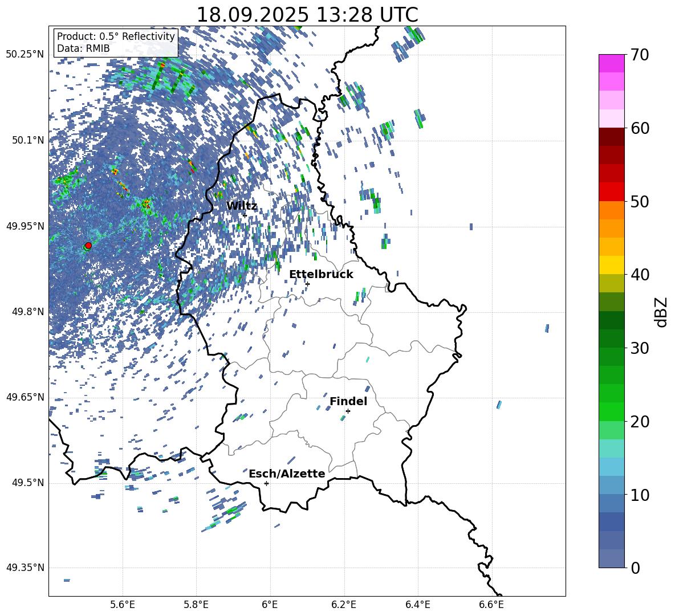Click the 60 colorbar tick value
The image size is (675, 616).
(640, 128)
